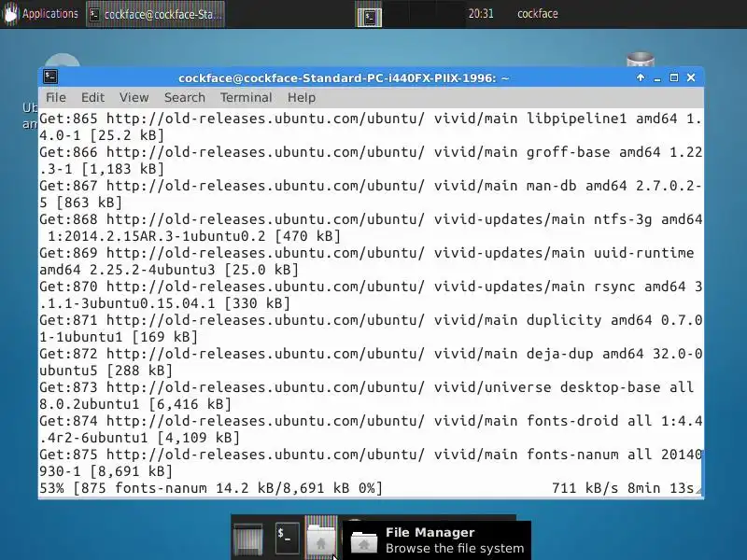This screenshot has height=560, width=747.
Task: Click the [4,109 kB] size text
Action: [198, 437]
